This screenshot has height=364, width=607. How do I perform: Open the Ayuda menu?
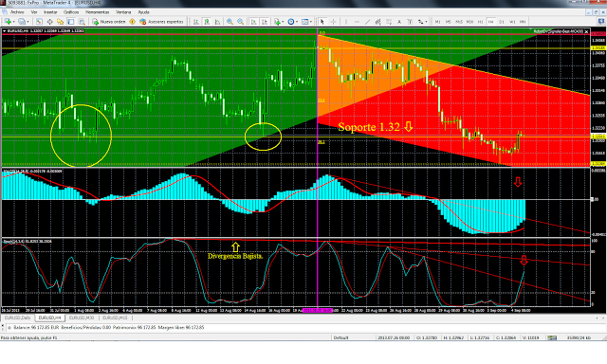click(143, 12)
